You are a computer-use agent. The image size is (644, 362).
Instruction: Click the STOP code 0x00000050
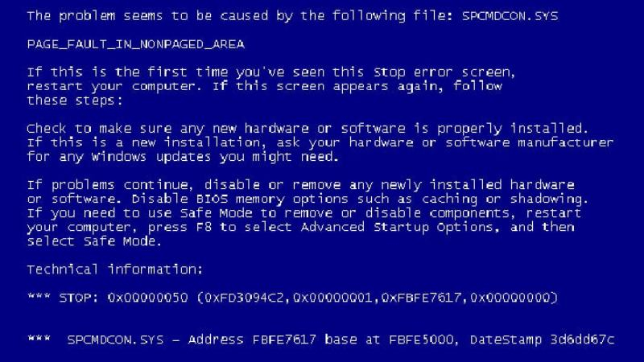click(x=148, y=298)
